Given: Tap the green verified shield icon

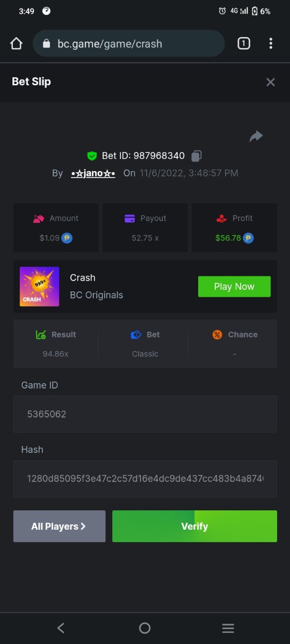Looking at the screenshot, I should coord(92,156).
